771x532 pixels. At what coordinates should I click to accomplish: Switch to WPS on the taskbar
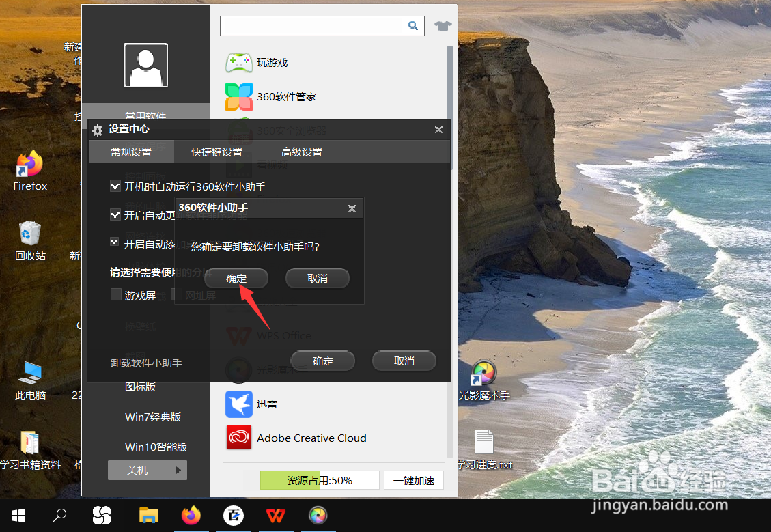275,516
